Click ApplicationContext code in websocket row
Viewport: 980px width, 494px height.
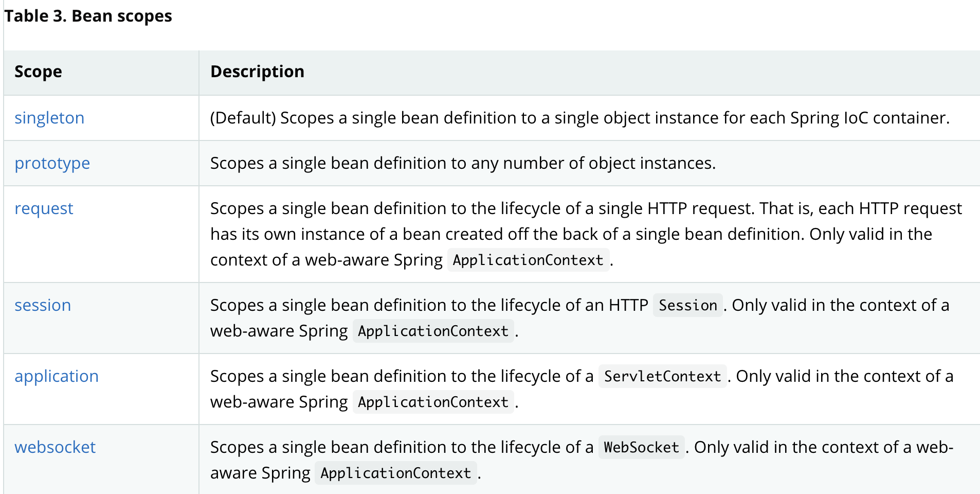(396, 473)
